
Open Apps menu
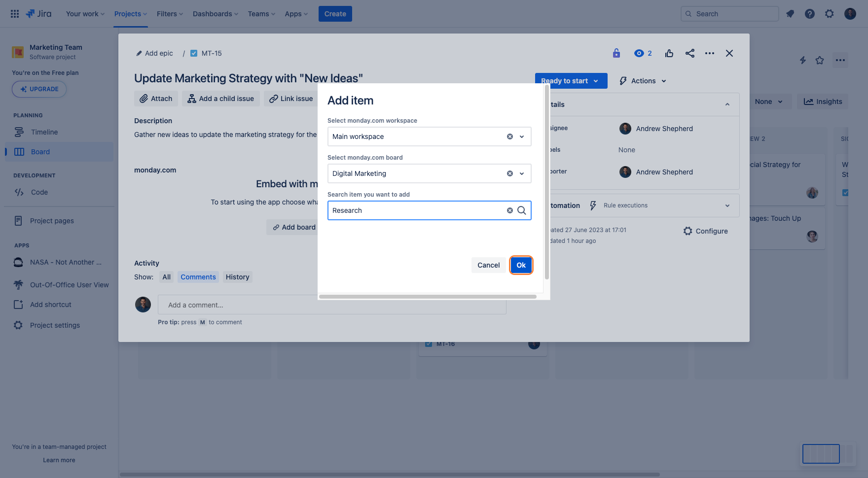pos(296,14)
